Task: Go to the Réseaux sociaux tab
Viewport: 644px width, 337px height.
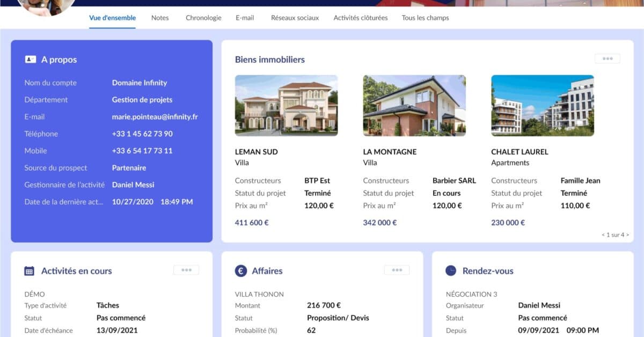Action: pos(295,18)
